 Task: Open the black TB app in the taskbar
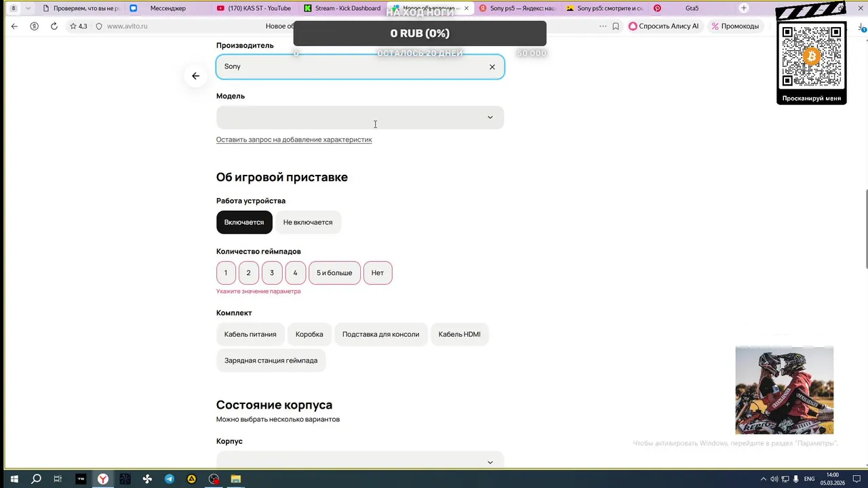(81, 479)
